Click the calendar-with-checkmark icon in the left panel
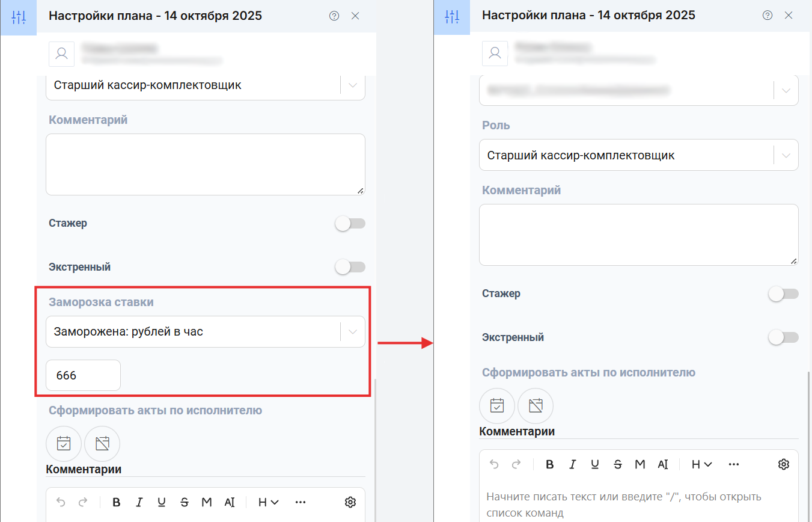 click(64, 444)
